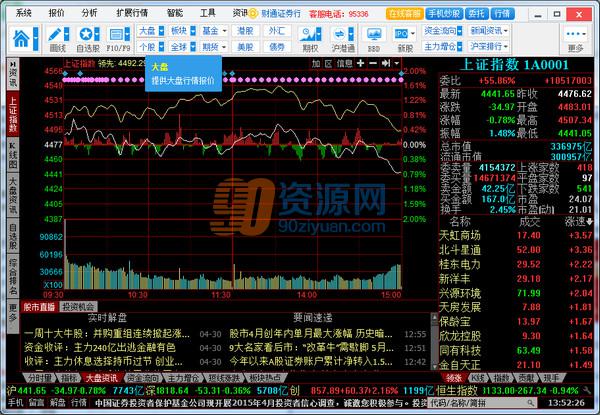This screenshot has width=600, height=415.
Task: Expand the home icon dropdown arrow
Action: coord(36,38)
